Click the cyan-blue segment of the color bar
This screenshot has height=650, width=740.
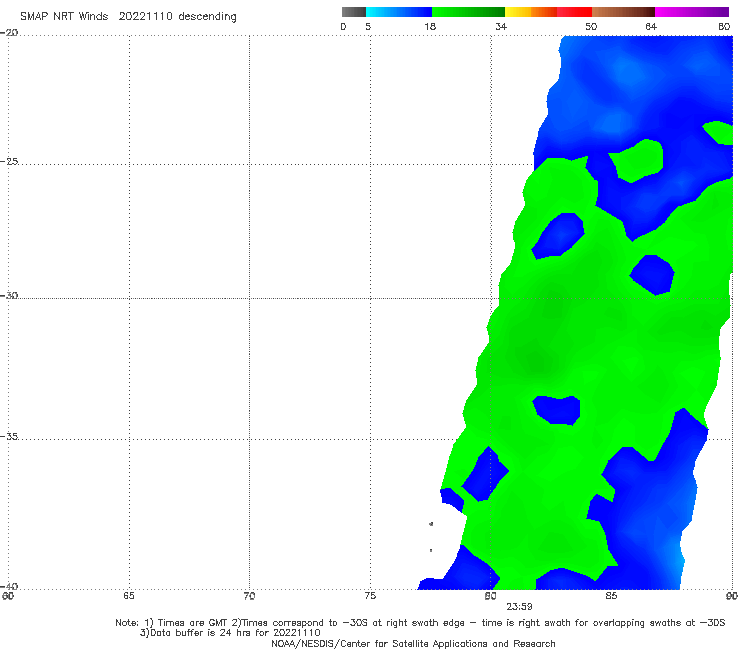click(399, 12)
